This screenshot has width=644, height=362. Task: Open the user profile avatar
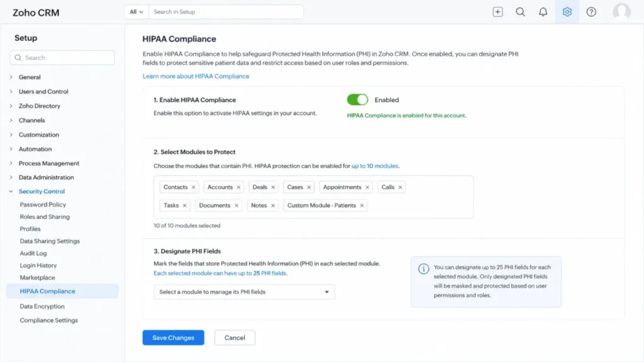621,11
